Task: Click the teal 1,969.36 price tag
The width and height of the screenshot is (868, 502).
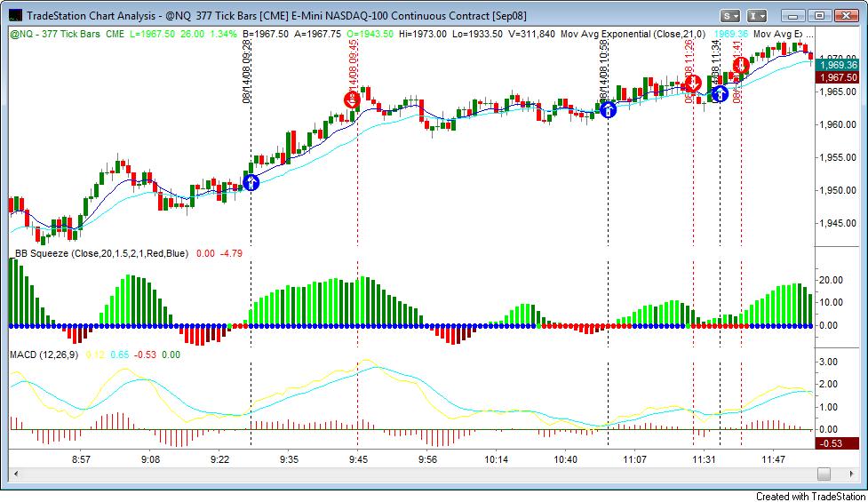Action: (838, 66)
